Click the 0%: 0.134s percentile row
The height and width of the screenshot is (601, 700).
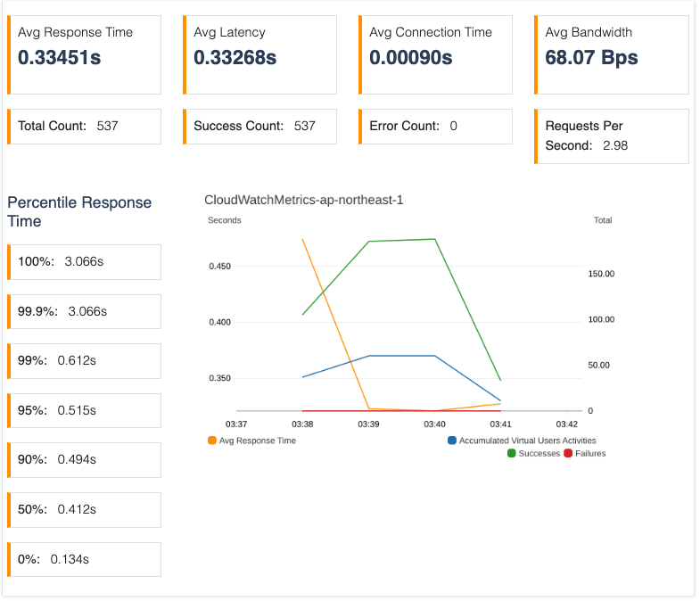(x=85, y=559)
